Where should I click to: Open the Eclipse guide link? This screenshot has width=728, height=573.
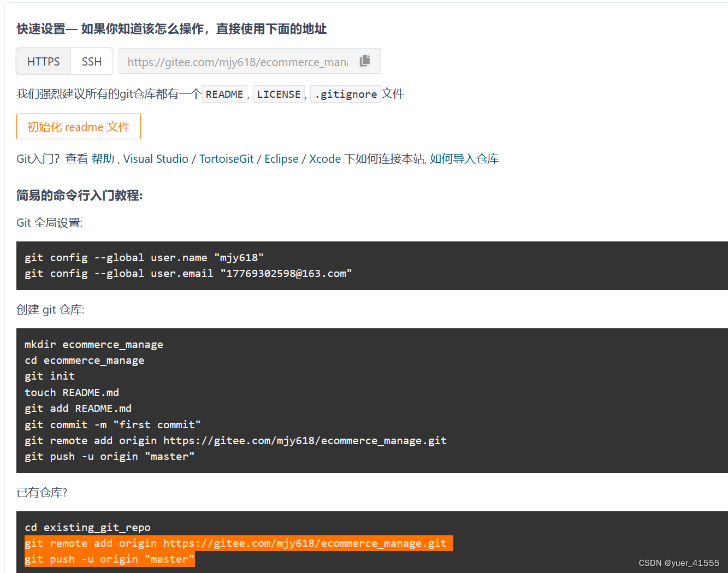(281, 159)
